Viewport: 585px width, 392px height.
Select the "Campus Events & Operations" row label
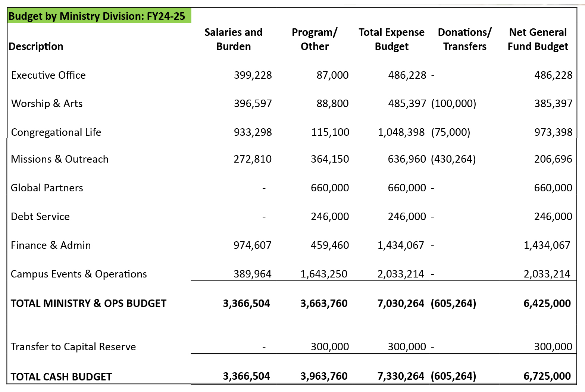point(79,274)
